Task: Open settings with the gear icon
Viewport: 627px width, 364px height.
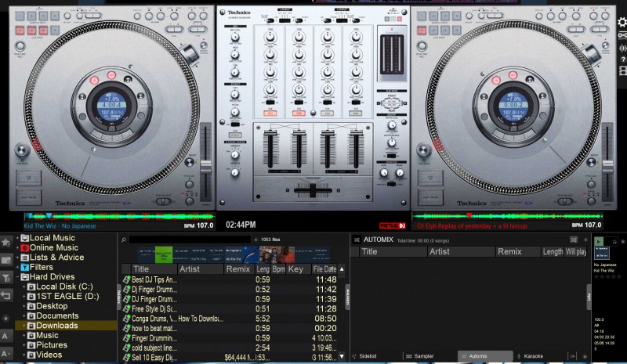Action: (x=622, y=23)
